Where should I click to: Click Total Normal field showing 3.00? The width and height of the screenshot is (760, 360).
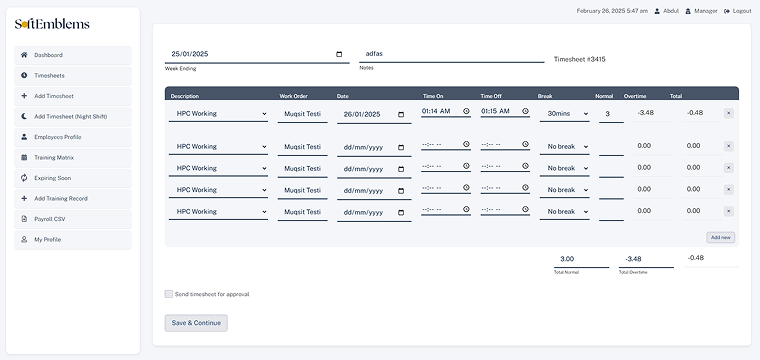click(x=582, y=259)
